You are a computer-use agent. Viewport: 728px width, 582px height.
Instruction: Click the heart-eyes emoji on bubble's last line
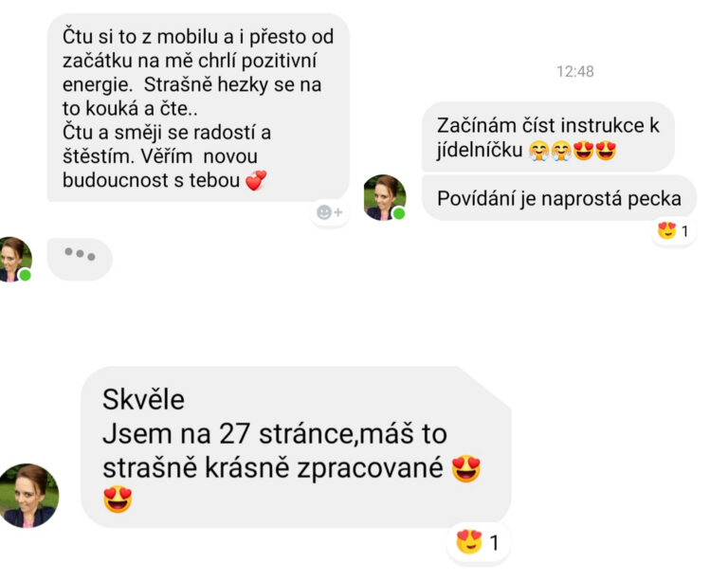pos(118,499)
